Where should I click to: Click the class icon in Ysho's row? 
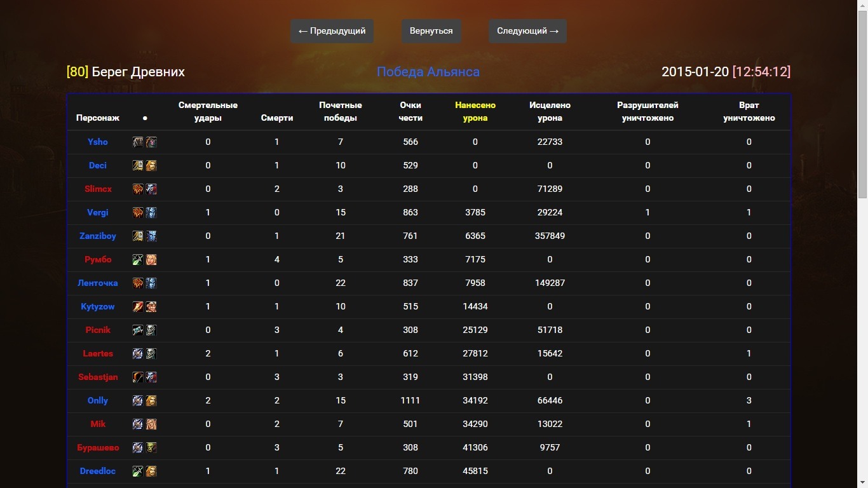click(138, 142)
